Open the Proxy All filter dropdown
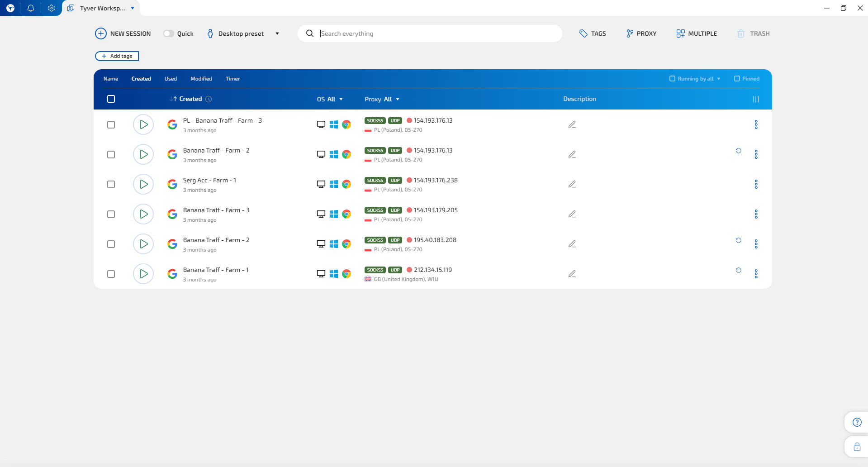The image size is (868, 467). pos(382,99)
